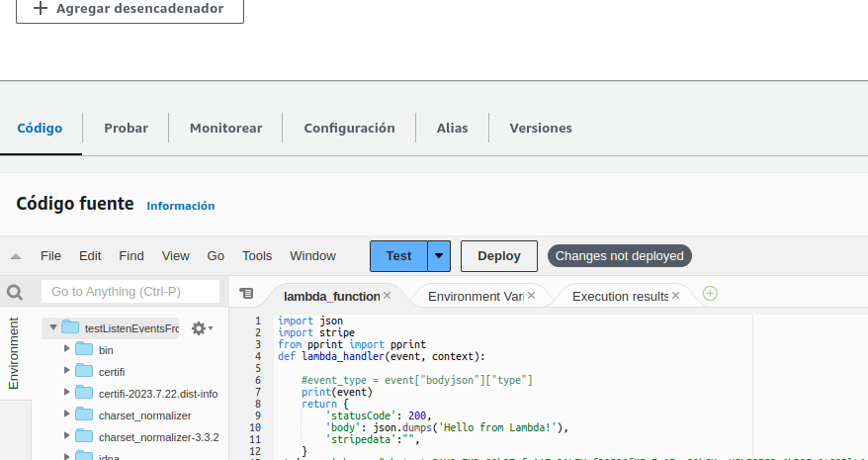Open the Find menu
Screen dimensions: 868x460
click(131, 256)
